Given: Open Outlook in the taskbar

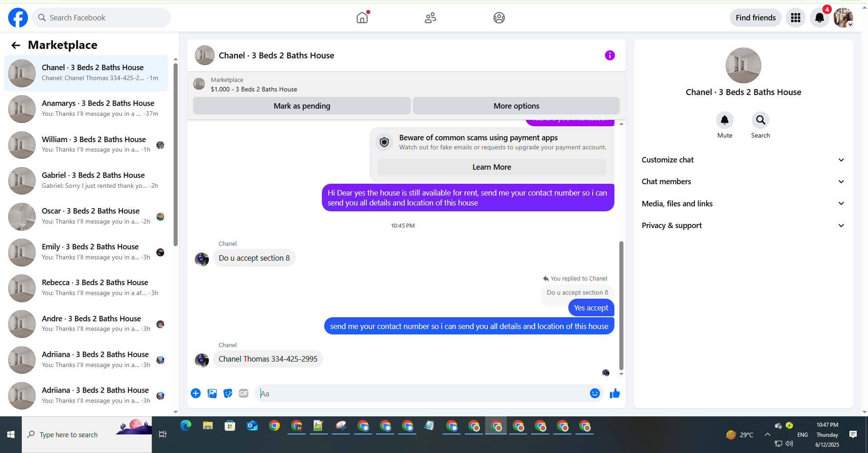Looking at the screenshot, I should coord(252,426).
